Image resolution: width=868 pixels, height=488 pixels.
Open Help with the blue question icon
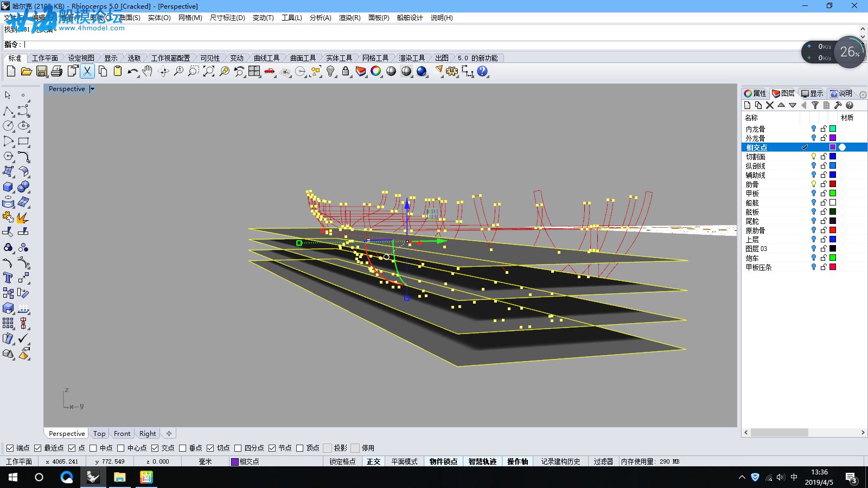[x=482, y=71]
